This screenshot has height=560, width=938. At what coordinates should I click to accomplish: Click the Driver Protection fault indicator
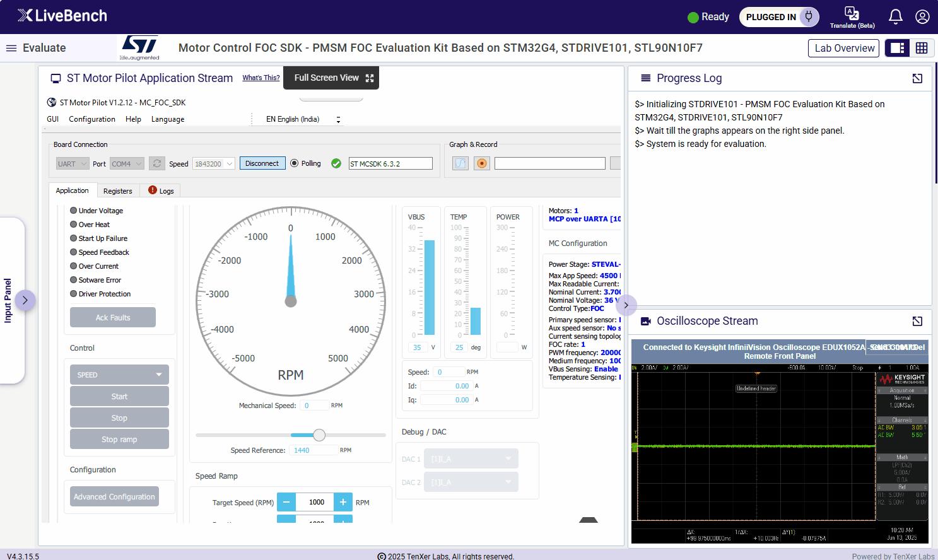point(74,294)
